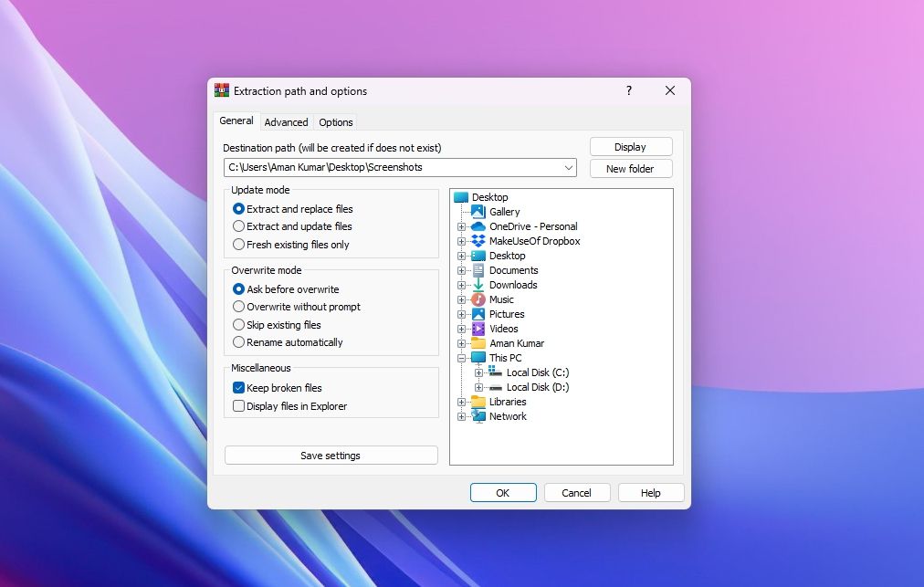Select the Downloads folder icon
Viewport: 924px width, 587px height.
coord(478,285)
